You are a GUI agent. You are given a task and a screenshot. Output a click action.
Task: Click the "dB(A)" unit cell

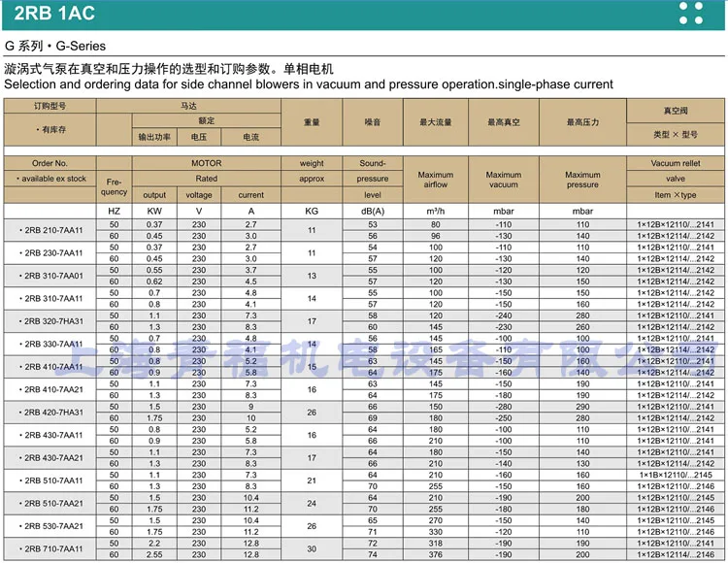(373, 212)
